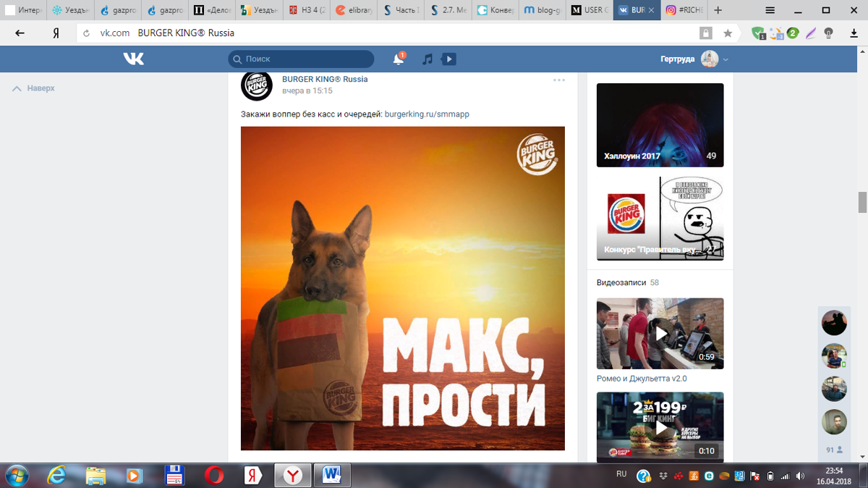
Task: Switch to the blog-g tab
Action: pos(542,11)
